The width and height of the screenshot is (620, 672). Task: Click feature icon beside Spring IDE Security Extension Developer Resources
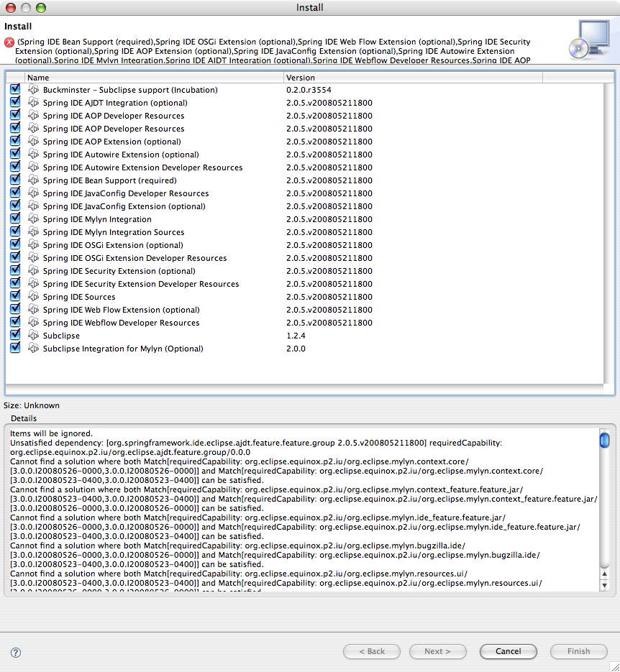click(33, 283)
